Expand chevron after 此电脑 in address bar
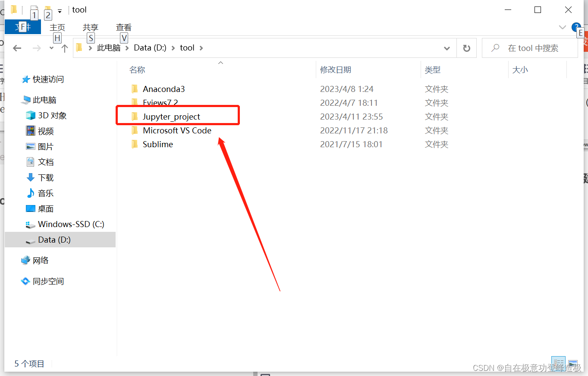The width and height of the screenshot is (588, 376). point(127,47)
